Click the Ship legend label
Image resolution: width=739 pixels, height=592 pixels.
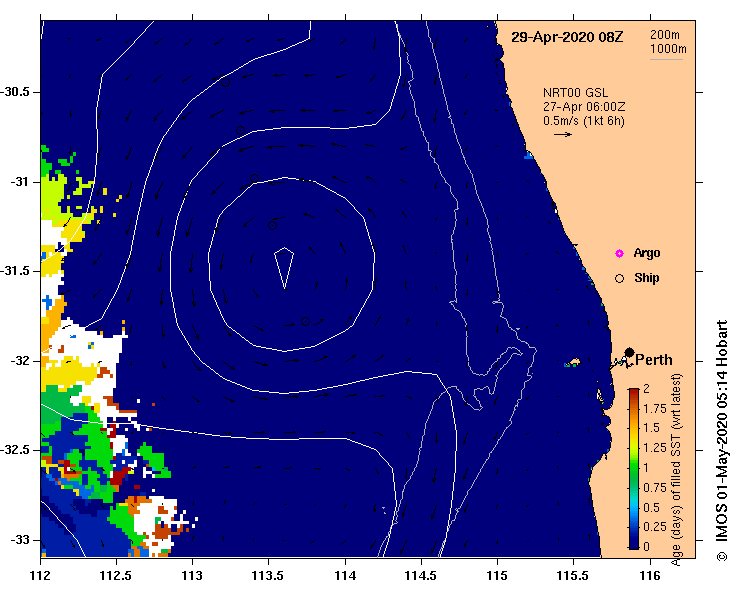pyautogui.click(x=647, y=278)
